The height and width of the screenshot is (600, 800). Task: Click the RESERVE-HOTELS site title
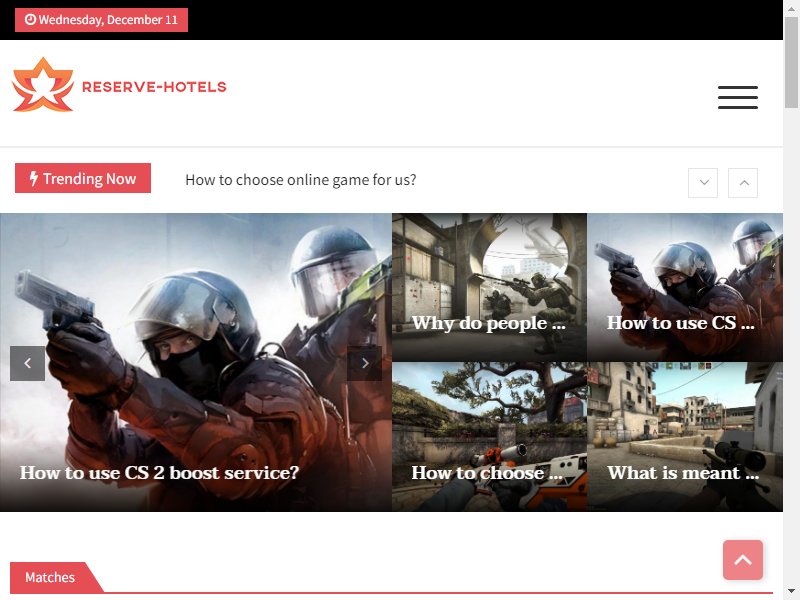pyautogui.click(x=154, y=87)
